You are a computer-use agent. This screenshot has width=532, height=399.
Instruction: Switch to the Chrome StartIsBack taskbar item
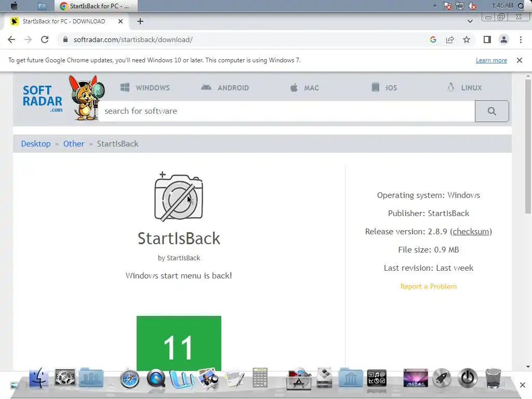pyautogui.click(x=96, y=6)
